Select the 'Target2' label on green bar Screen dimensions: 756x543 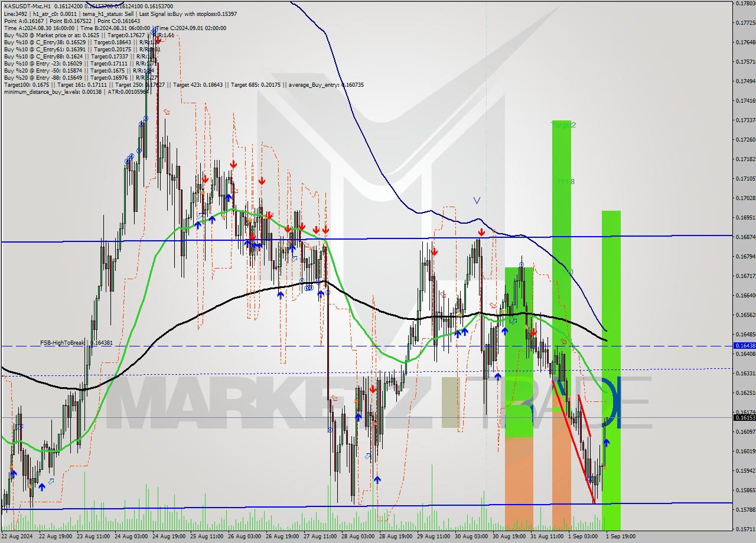563,125
